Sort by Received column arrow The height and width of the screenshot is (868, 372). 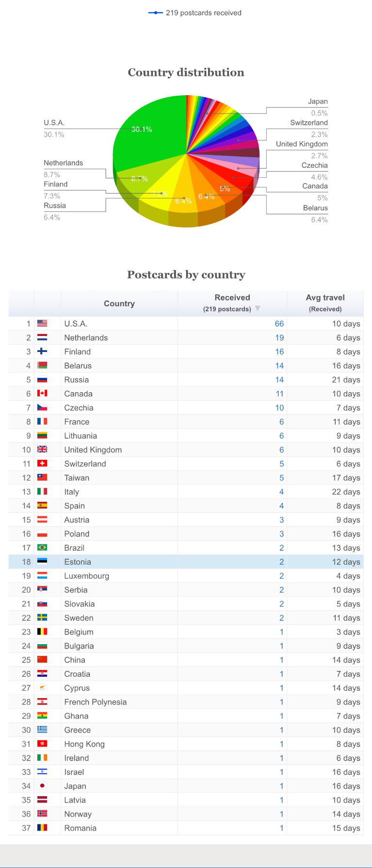pyautogui.click(x=258, y=309)
